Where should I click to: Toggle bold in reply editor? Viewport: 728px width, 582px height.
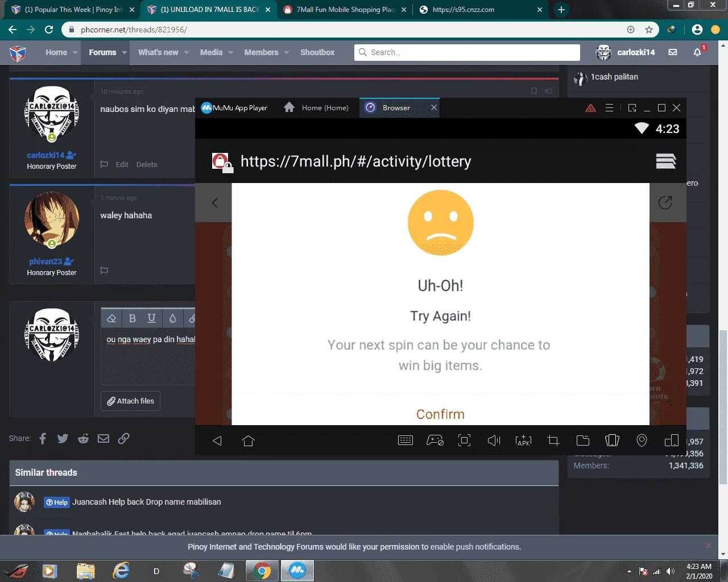click(132, 318)
